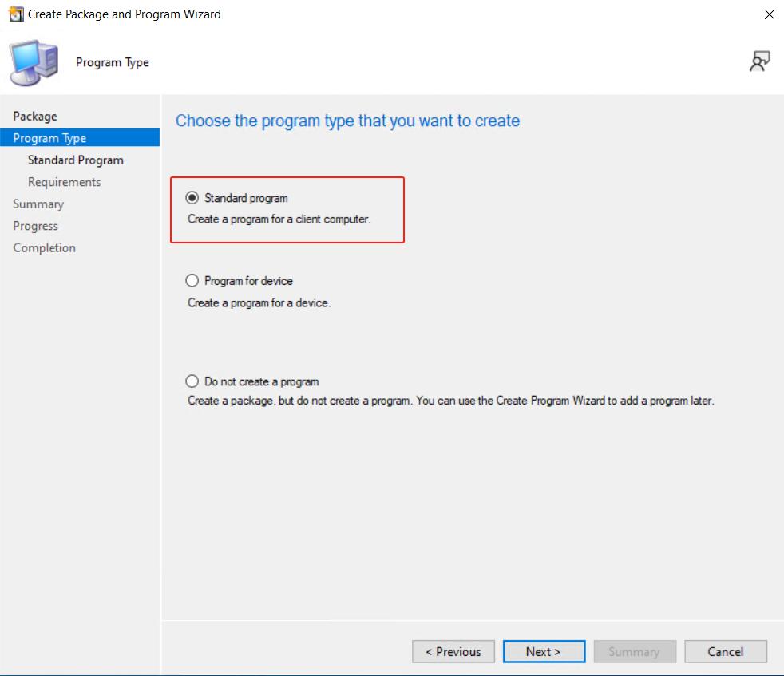Click the Program Type header title text
Viewport: 784px width, 676px height.
click(x=113, y=62)
